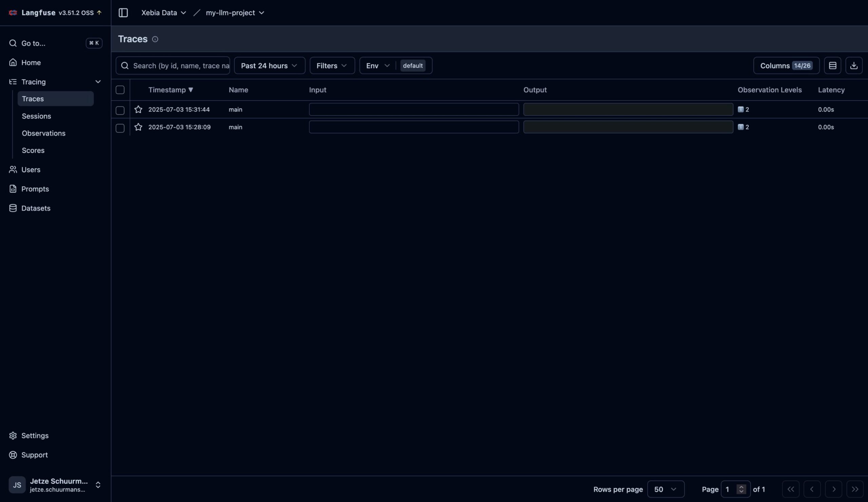This screenshot has width=868, height=502.
Task: Go to last page
Action: click(855, 489)
